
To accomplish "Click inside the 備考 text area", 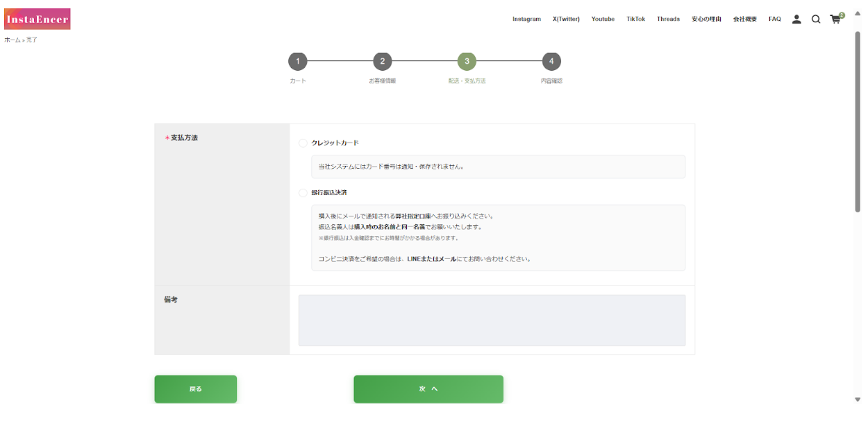I will click(492, 320).
